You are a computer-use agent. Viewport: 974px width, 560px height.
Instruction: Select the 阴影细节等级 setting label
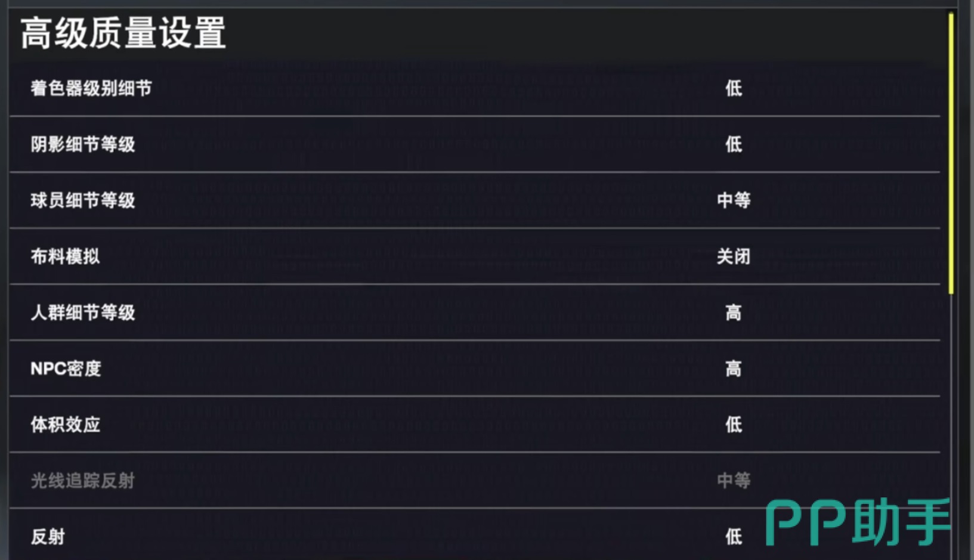(83, 144)
